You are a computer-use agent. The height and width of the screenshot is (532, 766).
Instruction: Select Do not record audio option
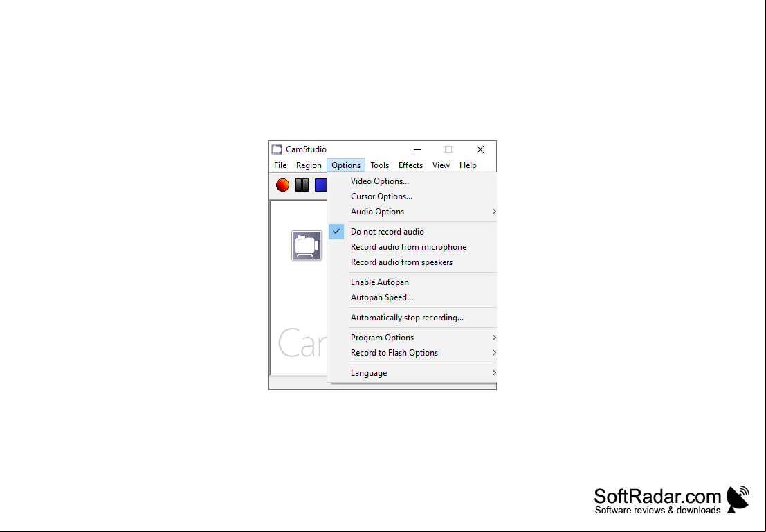(412, 232)
